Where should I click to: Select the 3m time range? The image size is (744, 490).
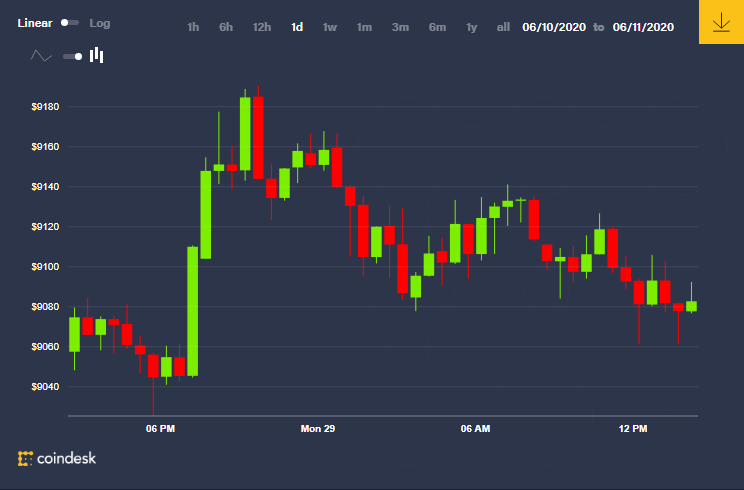tap(400, 27)
